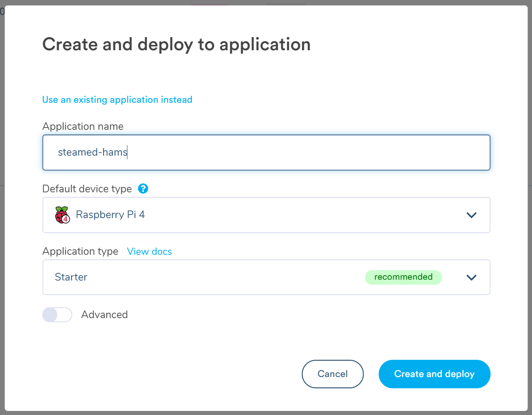Click the Advanced label next to the toggle
The width and height of the screenshot is (532, 415).
105,315
